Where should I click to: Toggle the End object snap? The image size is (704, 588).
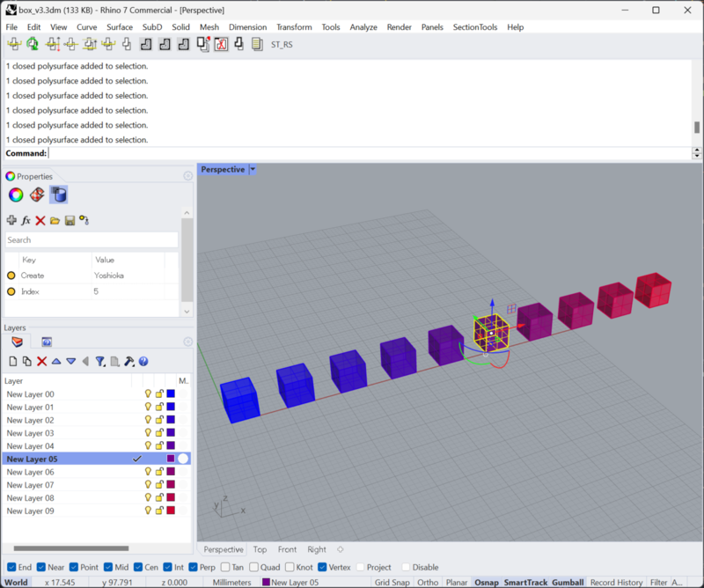(12, 567)
